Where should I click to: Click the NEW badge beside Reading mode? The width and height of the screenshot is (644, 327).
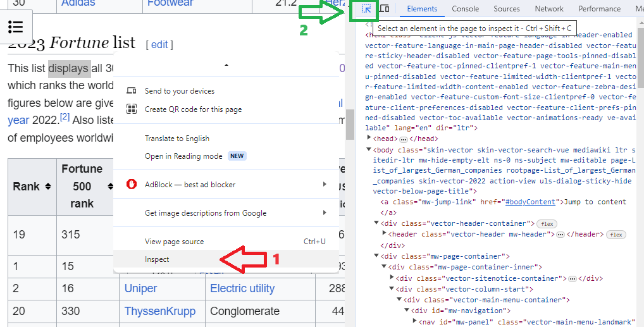(x=237, y=156)
